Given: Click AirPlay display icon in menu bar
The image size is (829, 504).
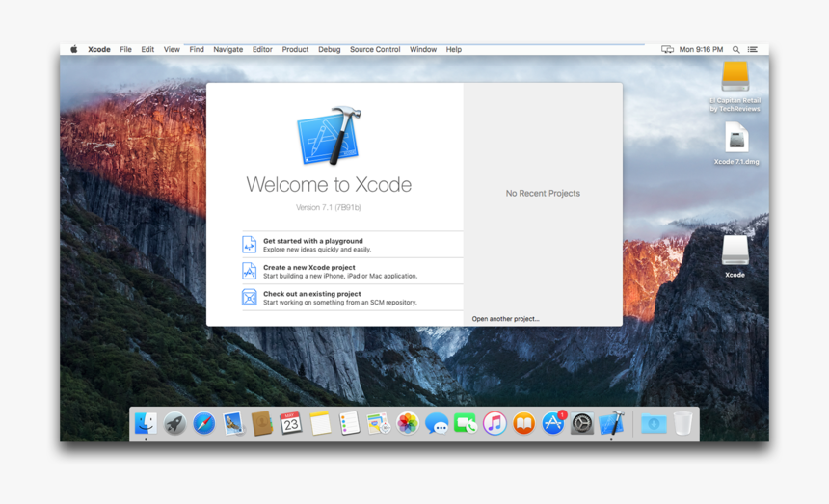Looking at the screenshot, I should (x=667, y=49).
